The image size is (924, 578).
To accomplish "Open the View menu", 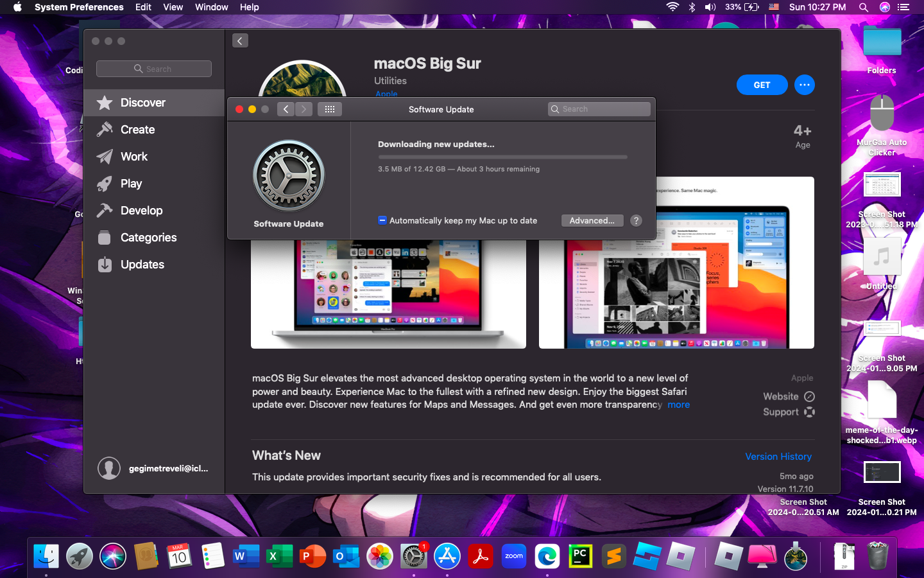I will (x=173, y=7).
